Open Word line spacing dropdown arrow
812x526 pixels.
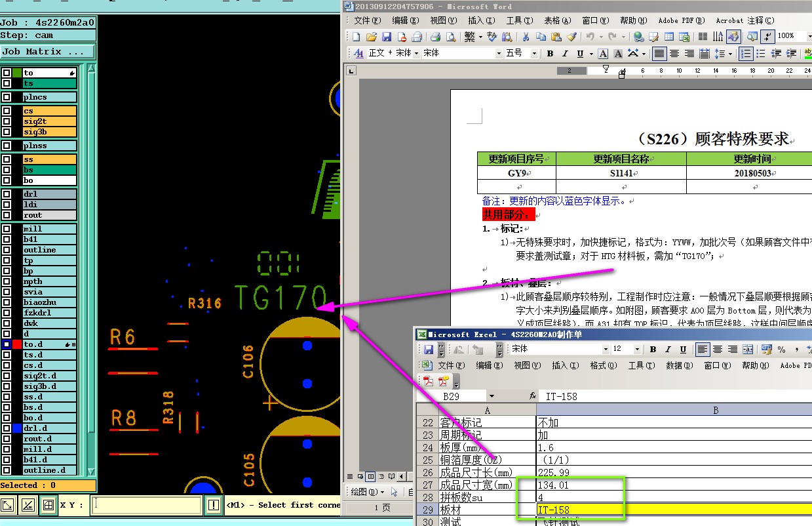pos(730,53)
